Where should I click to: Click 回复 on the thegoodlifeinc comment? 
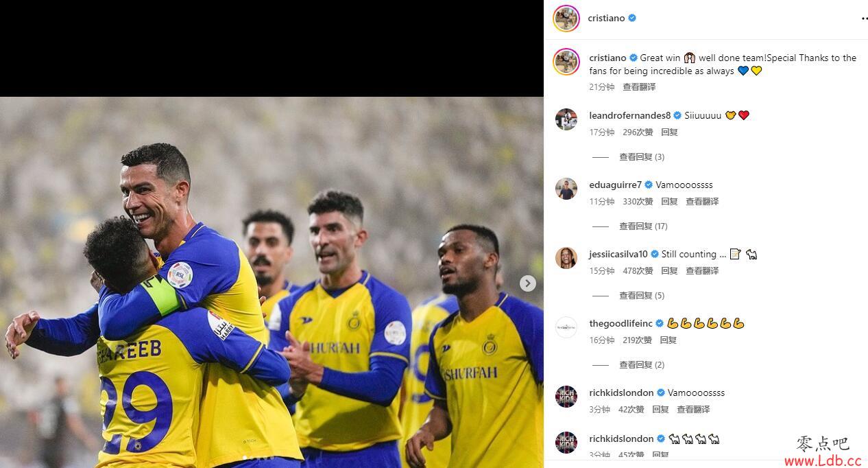668,340
